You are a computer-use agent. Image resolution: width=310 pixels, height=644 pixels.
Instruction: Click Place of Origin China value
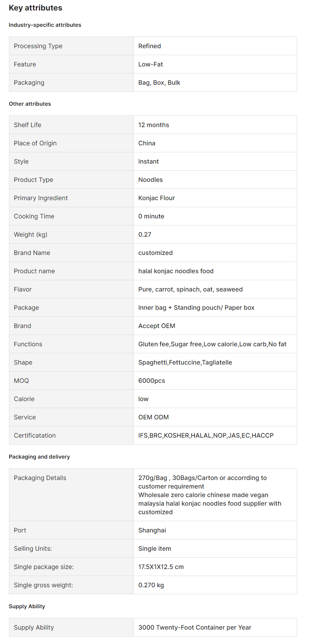click(x=147, y=143)
